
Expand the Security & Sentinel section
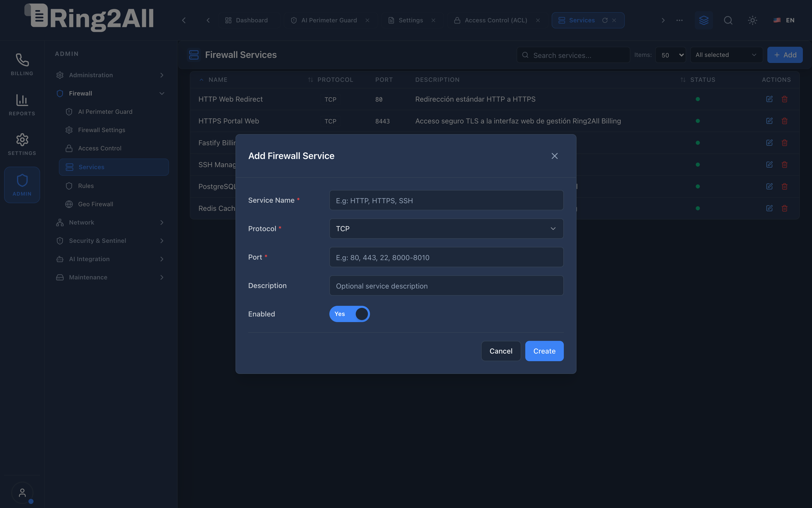click(110, 241)
